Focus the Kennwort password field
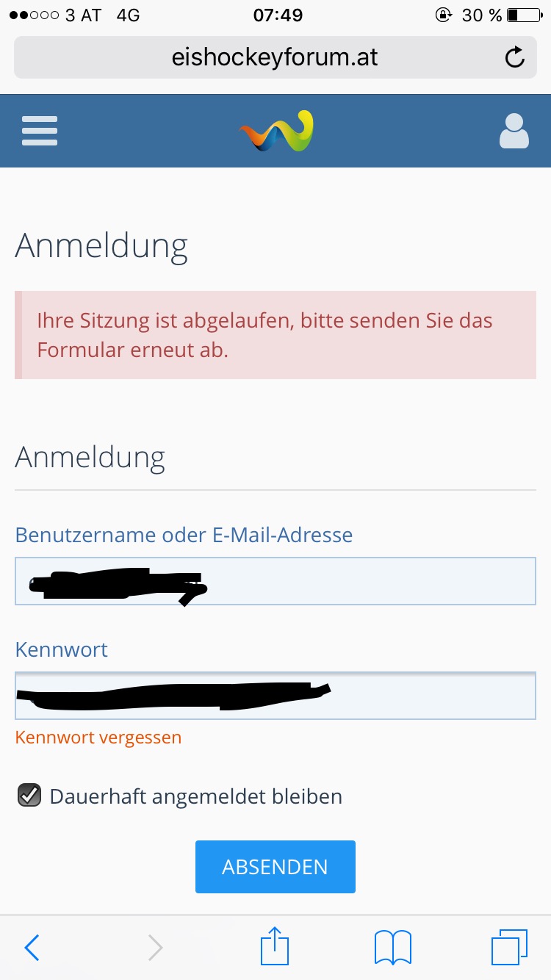The height and width of the screenshot is (980, 551). coord(275,695)
